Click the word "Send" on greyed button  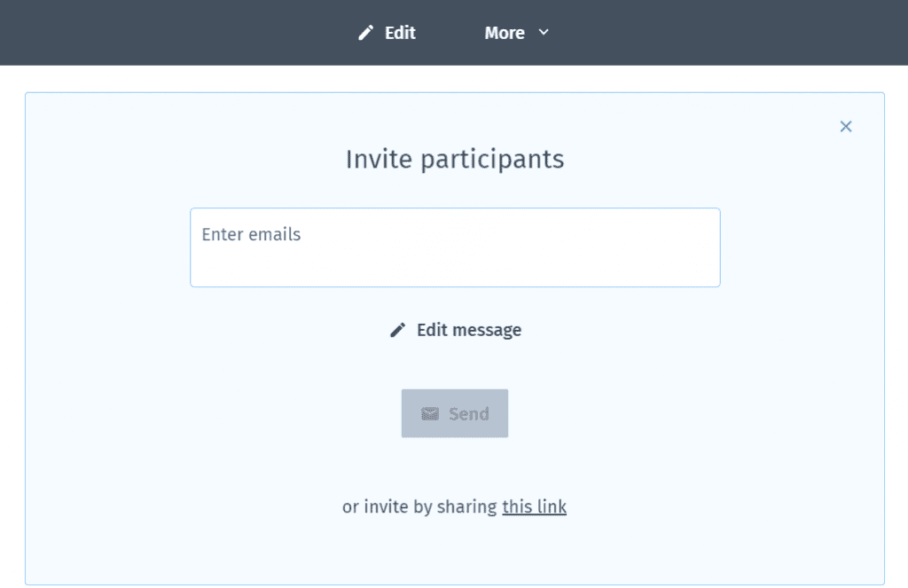click(469, 413)
